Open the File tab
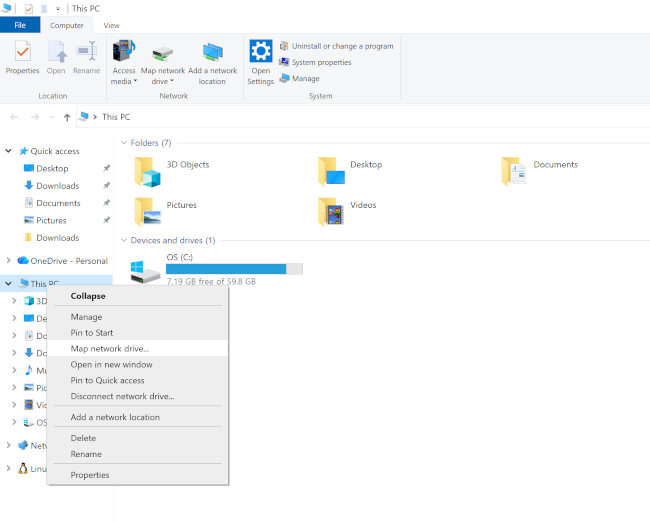The image size is (650, 522). [20, 25]
